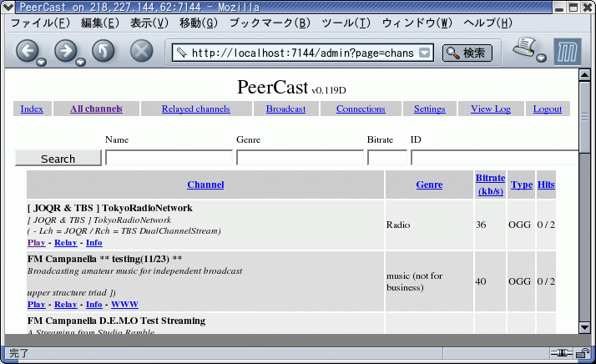The image size is (596, 364).
Task: Open Info for FM Campanella testing channel
Action: (93, 305)
